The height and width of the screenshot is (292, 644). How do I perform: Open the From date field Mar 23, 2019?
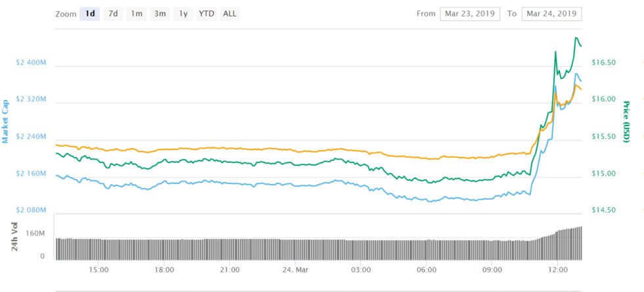click(470, 14)
